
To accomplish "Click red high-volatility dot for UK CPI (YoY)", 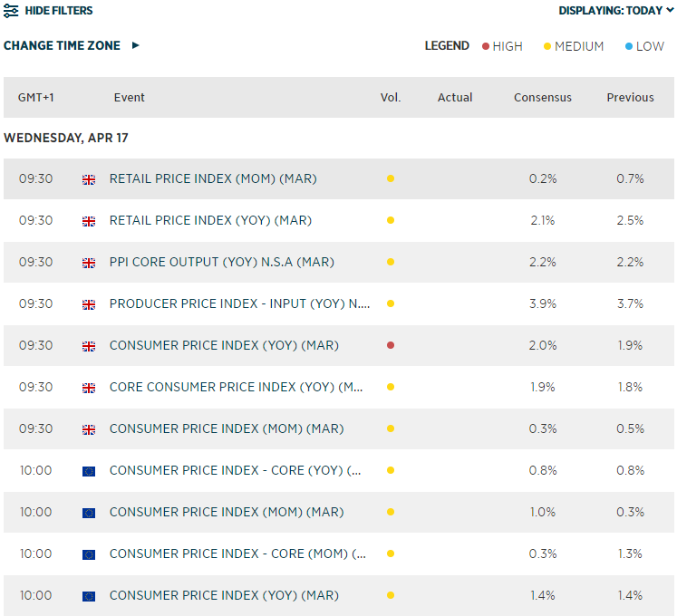I will [391, 345].
